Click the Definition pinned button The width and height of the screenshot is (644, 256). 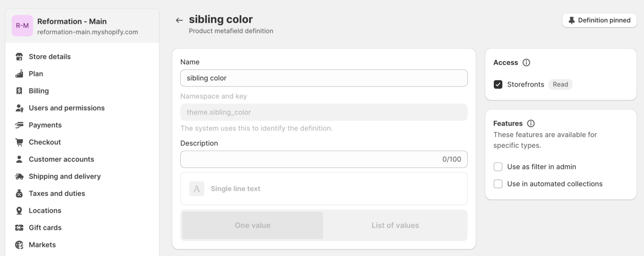pos(600,20)
